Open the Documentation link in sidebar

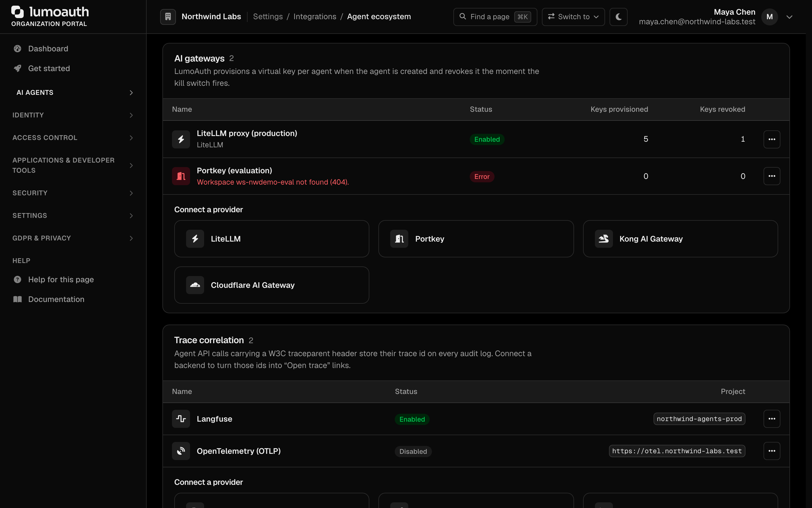[x=73, y=299]
